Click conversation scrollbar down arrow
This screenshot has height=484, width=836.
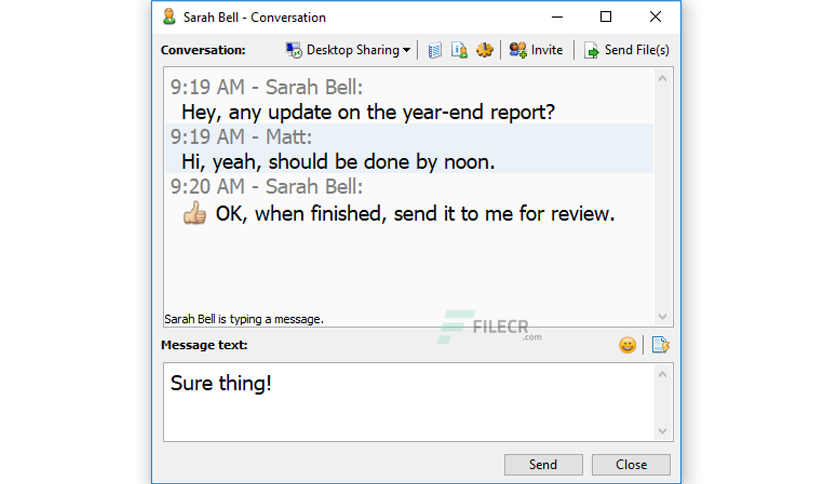pos(662,317)
